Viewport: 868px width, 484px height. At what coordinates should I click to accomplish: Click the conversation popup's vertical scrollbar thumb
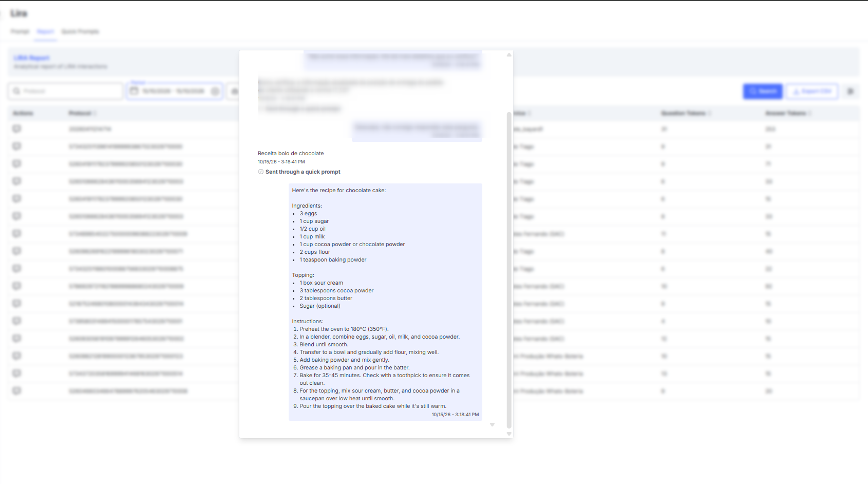click(509, 270)
